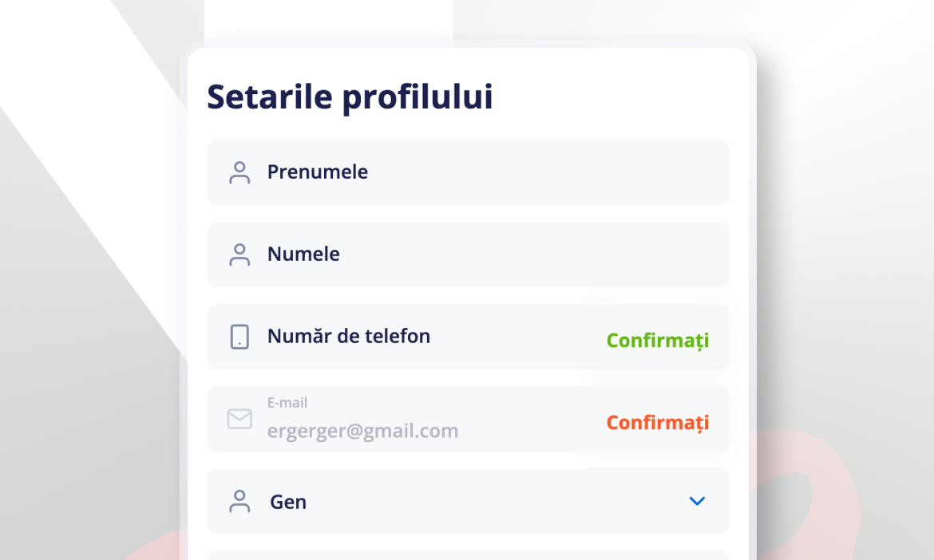Click the envelope icon in E-mail field
This screenshot has width=934, height=560.
pyautogui.click(x=239, y=419)
